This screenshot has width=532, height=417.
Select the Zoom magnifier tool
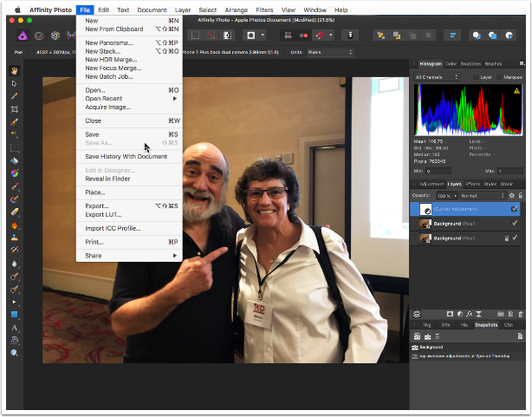point(15,353)
